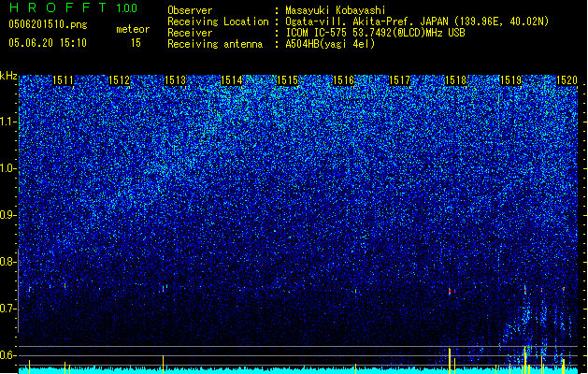Image resolution: width=588 pixels, height=374 pixels.
Task: Click the 1520 time marker
Action: tap(566, 80)
